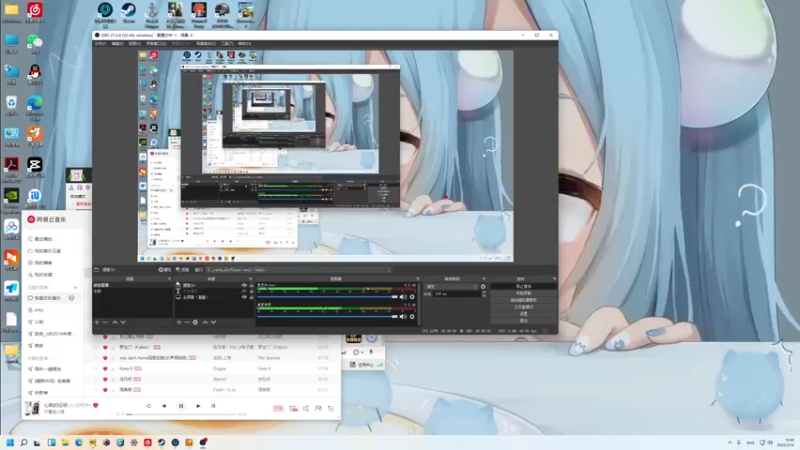
Task: Seek within the NetEase song progress bar
Action: click(x=182, y=414)
